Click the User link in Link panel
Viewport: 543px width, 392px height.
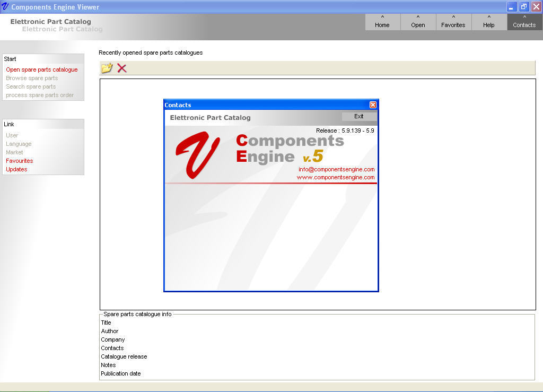12,135
